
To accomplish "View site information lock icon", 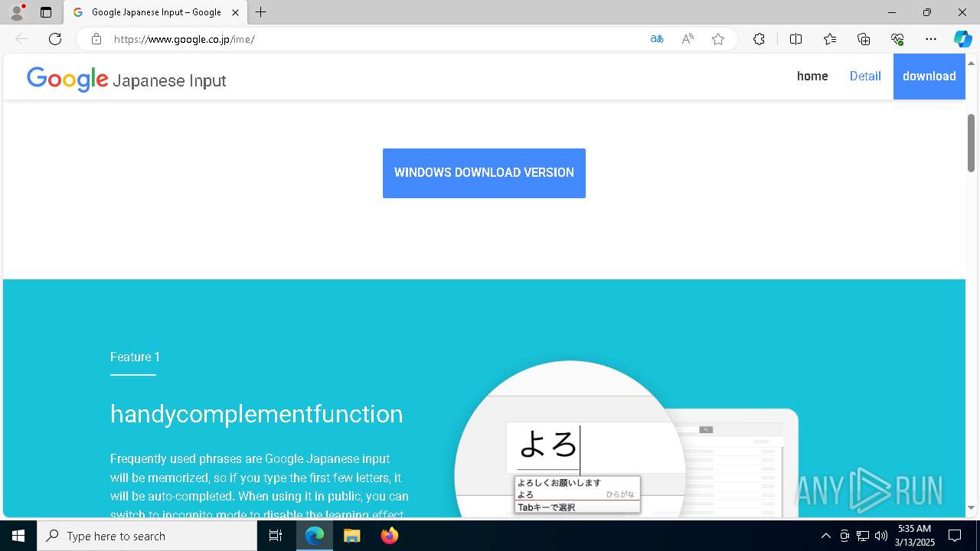I will point(96,39).
